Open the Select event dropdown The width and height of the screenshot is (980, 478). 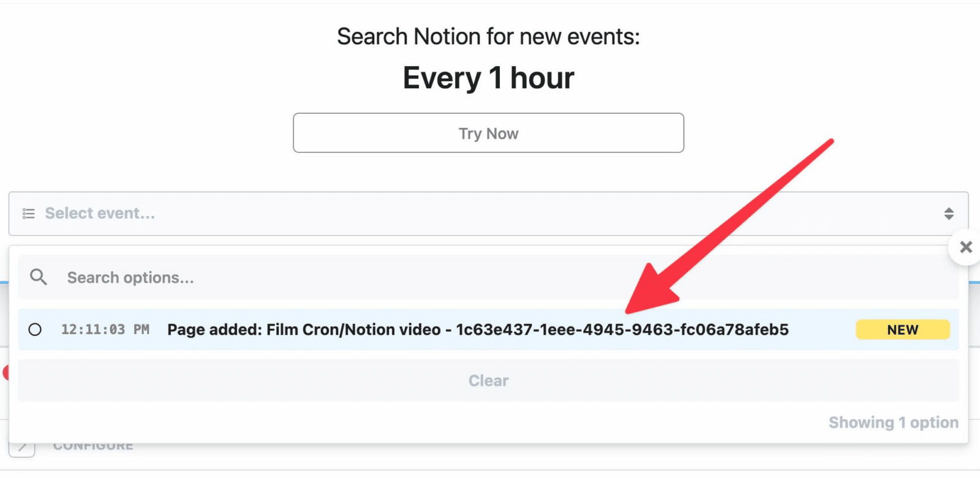click(x=488, y=214)
